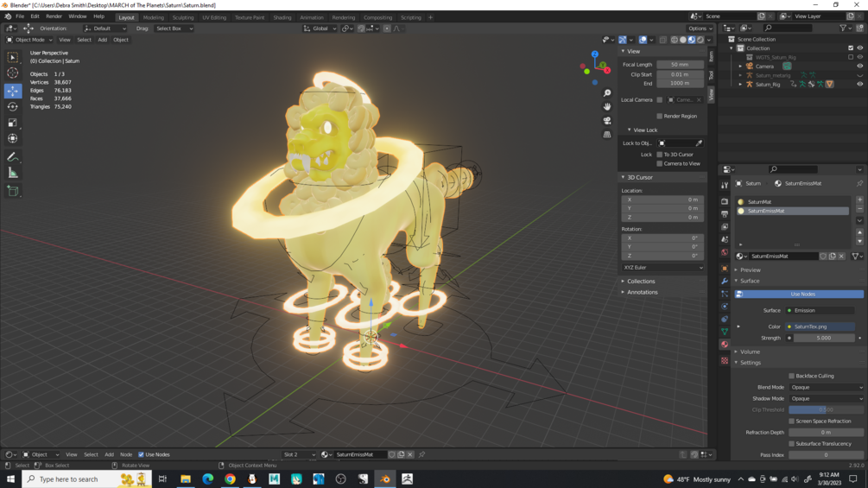Click the pan view hand icon
This screenshot has width=868, height=488.
607,107
